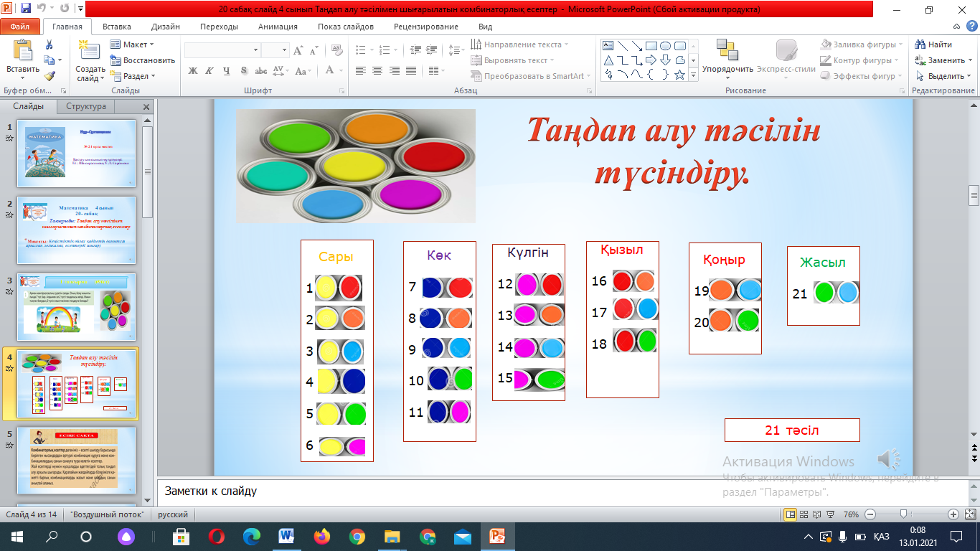Switch to the Структура pane tab
Screen dimensions: 980x551
pyautogui.click(x=86, y=106)
